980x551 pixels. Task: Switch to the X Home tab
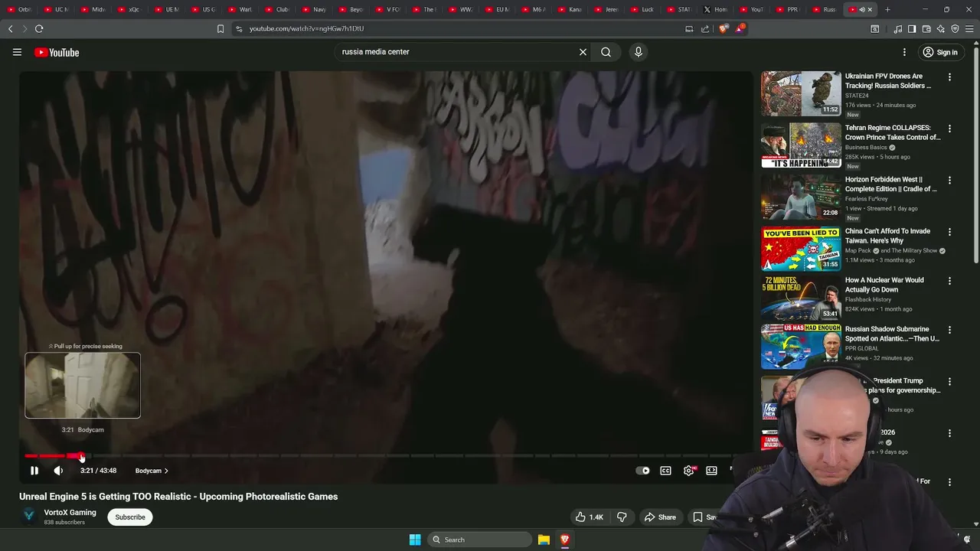(x=717, y=10)
